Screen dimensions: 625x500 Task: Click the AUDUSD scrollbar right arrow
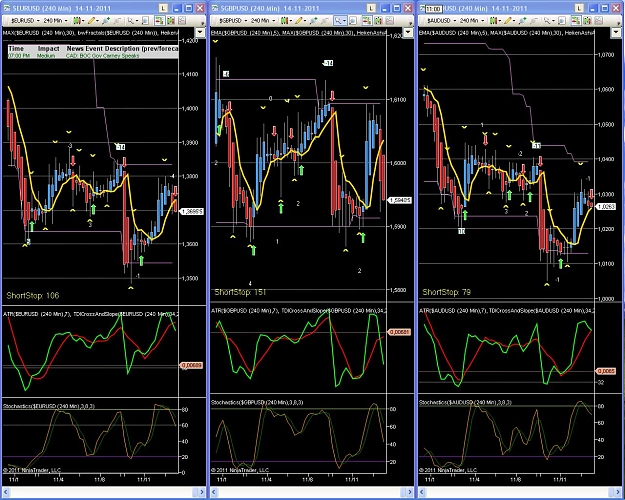(618, 492)
